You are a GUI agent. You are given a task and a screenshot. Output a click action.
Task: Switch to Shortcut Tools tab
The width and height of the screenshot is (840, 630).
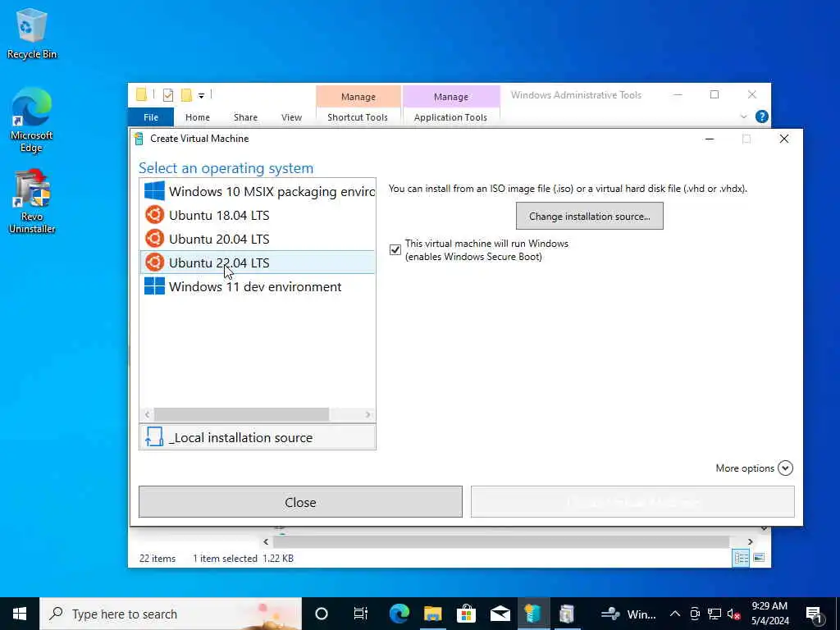pos(358,117)
